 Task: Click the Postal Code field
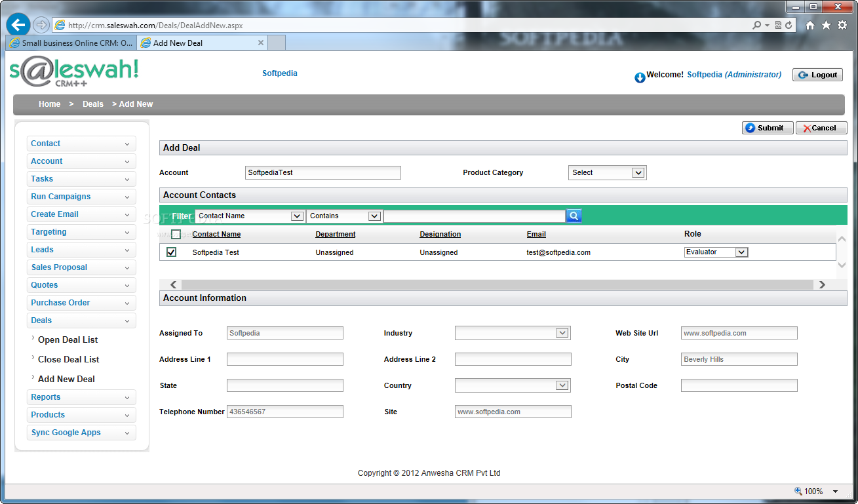739,385
